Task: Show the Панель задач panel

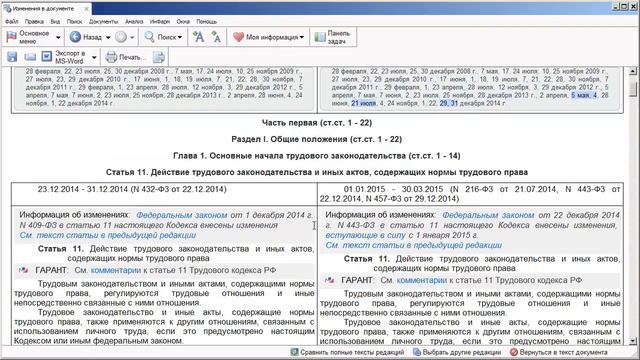Action: [x=333, y=37]
